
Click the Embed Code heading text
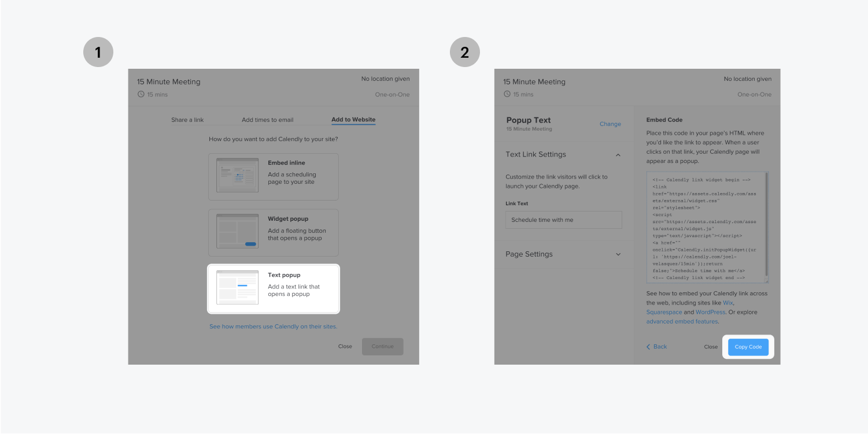(664, 120)
